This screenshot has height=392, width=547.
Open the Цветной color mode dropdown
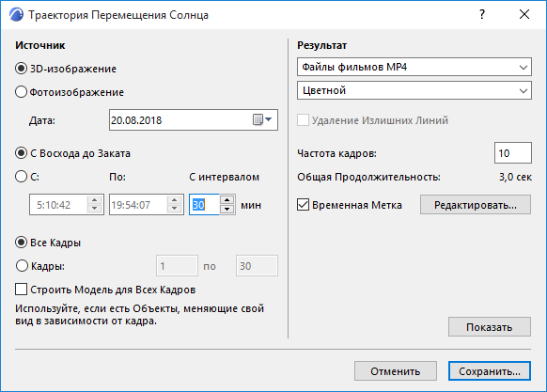coord(414,90)
